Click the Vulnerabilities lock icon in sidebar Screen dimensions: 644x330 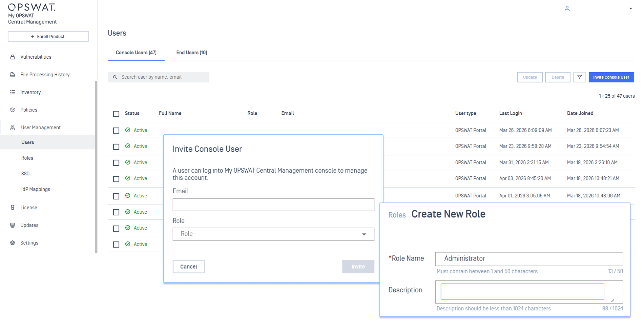13,57
